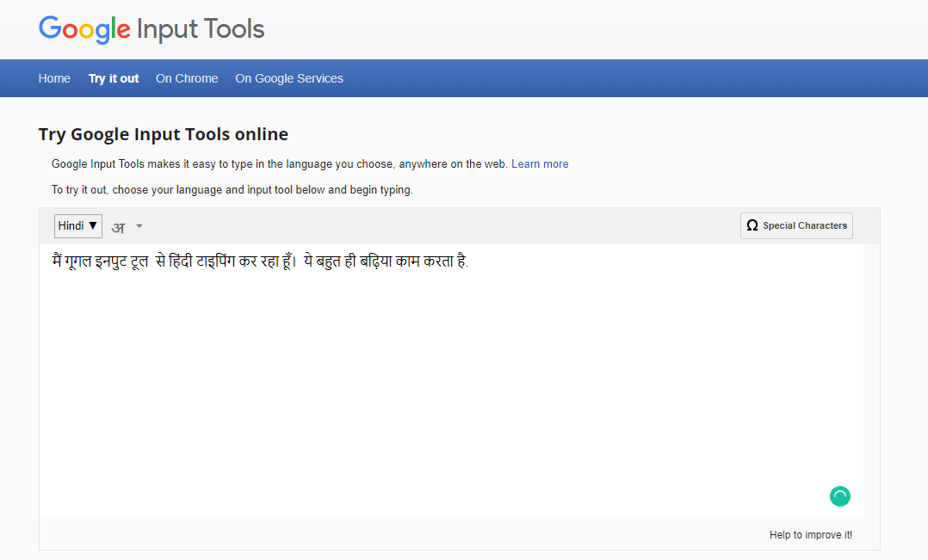Expand the arrow next to the अ icon
Screen dimensions: 928x560
(x=139, y=226)
